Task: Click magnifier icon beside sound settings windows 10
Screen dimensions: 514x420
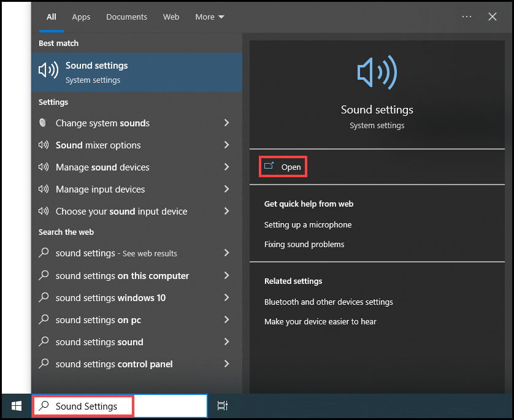Action: 44,297
